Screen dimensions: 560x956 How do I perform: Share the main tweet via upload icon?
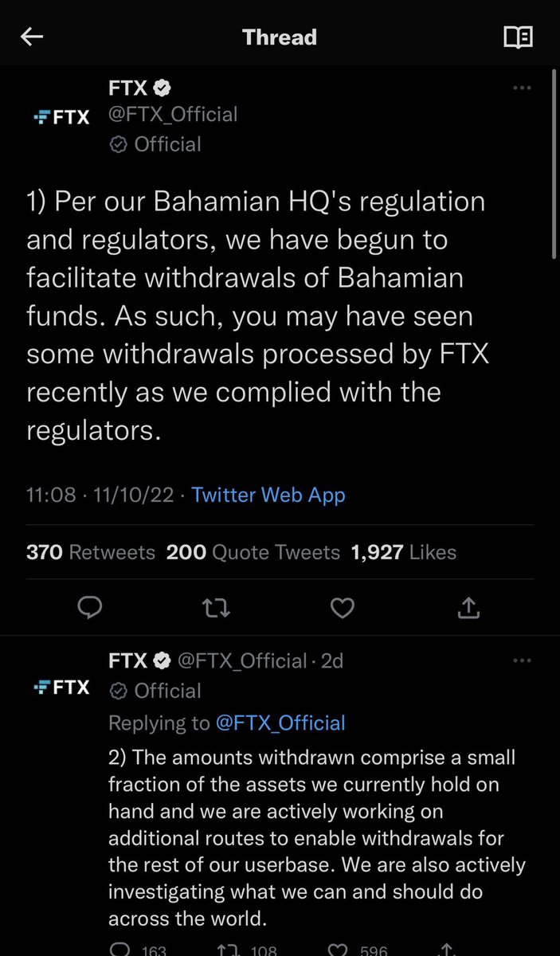[x=469, y=609]
